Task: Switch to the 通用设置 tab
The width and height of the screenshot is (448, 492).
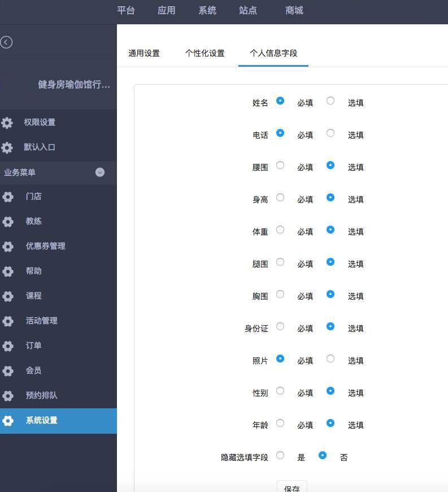Action: pyautogui.click(x=144, y=53)
